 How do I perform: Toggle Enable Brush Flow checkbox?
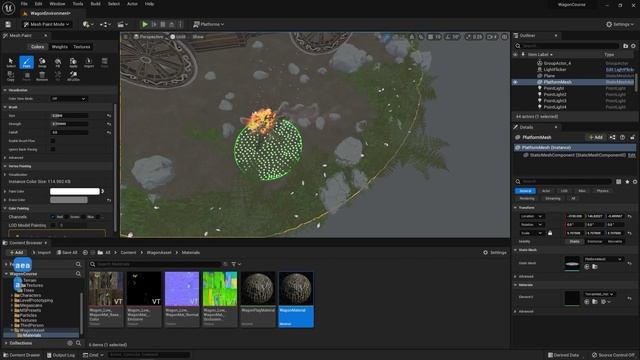click(53, 141)
